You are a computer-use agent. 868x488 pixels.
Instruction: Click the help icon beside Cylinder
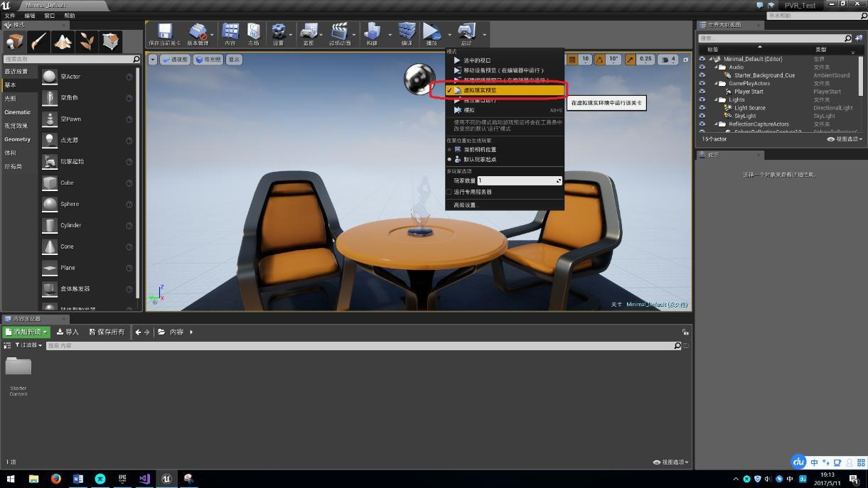pos(129,225)
